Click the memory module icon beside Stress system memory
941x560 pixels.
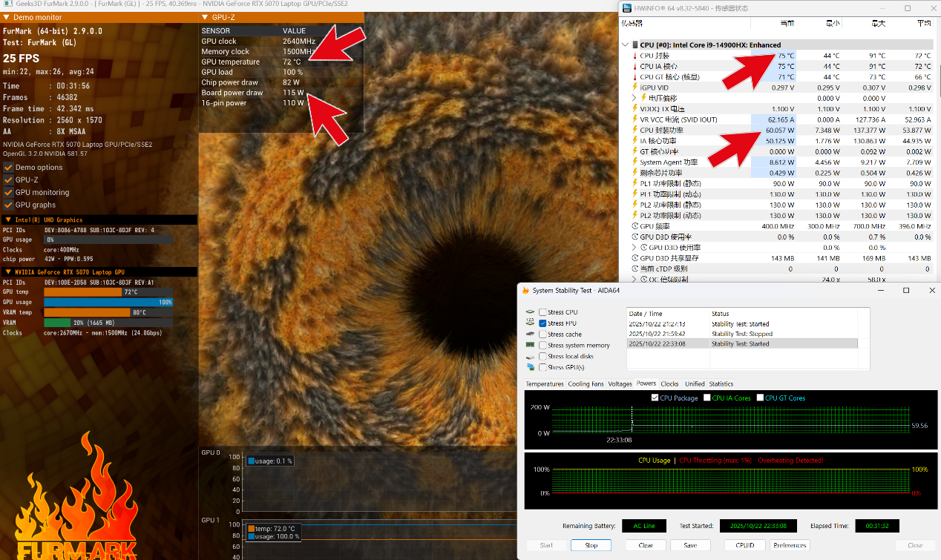(530, 345)
